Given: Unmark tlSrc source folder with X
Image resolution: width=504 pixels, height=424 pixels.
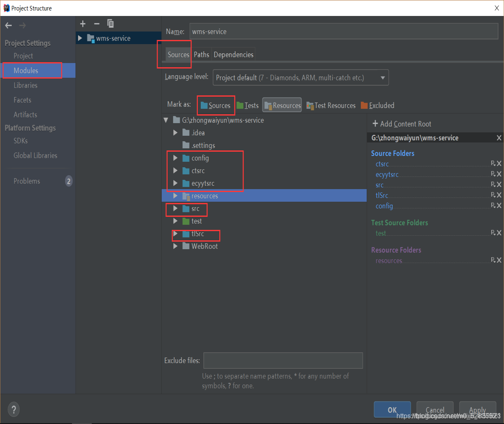Looking at the screenshot, I should (499, 195).
